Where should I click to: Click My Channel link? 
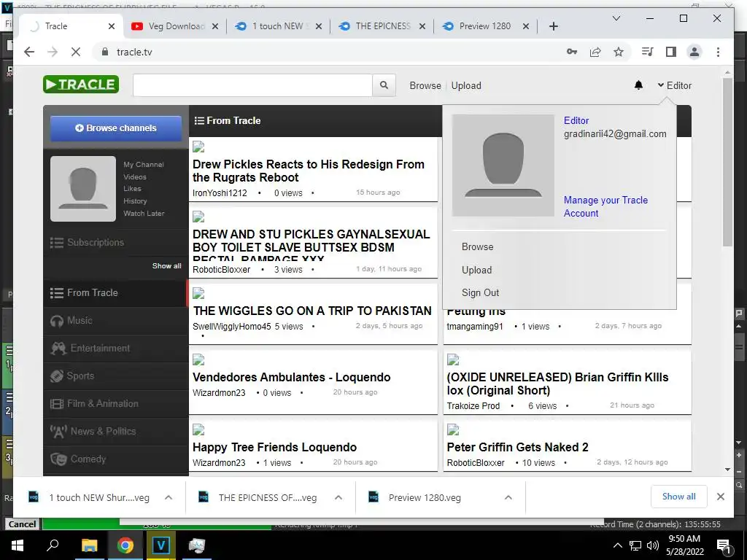click(x=144, y=164)
